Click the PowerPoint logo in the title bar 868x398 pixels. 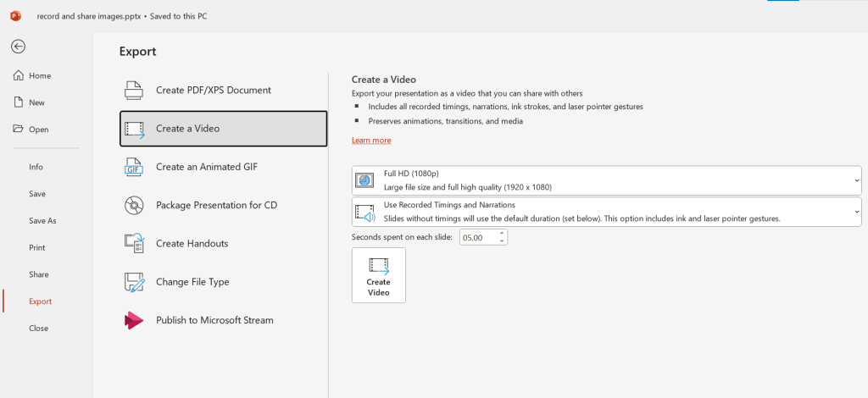[x=15, y=16]
